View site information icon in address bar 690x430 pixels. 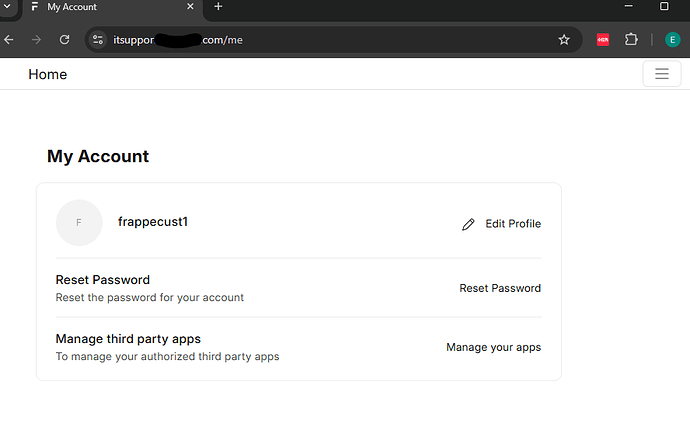tap(98, 40)
